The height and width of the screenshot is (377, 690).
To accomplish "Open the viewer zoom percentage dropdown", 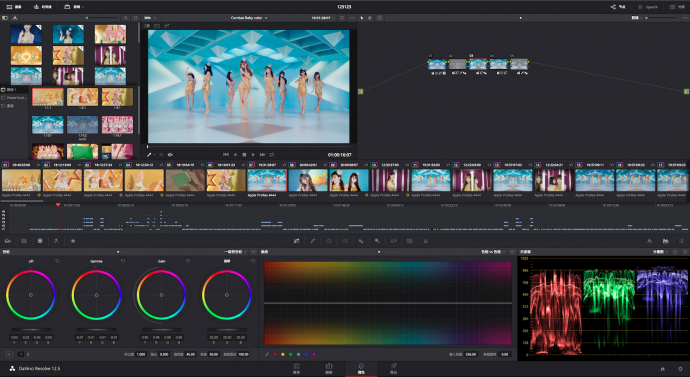I will 151,18.
